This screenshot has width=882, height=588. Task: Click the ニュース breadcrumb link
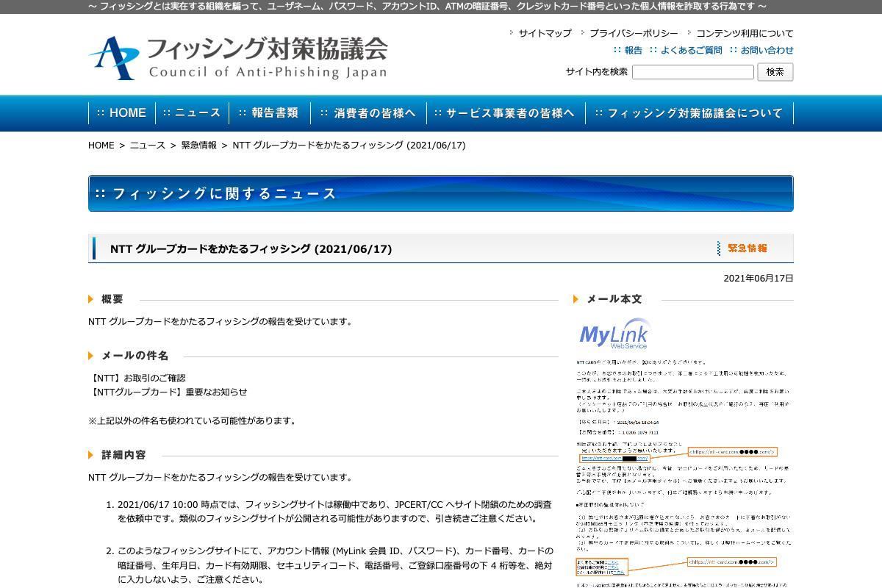point(148,146)
